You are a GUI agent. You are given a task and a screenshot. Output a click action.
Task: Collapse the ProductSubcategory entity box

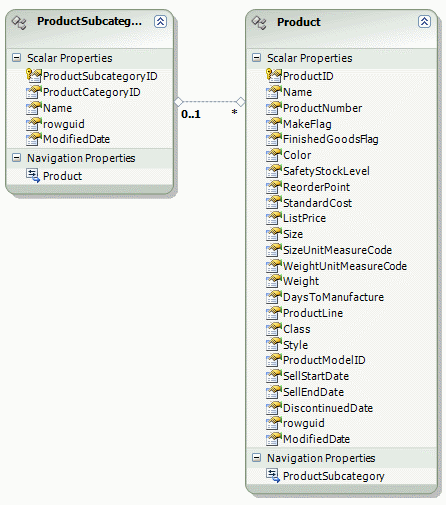[x=160, y=22]
